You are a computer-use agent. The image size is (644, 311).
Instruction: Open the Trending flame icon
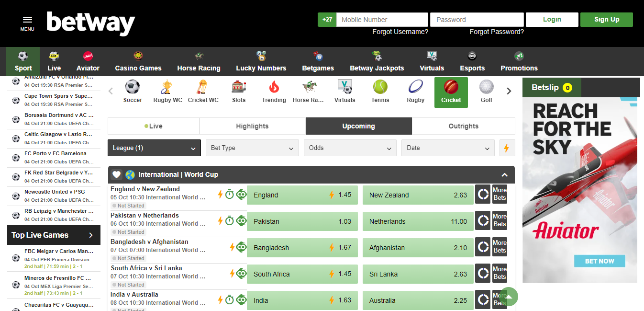274,87
